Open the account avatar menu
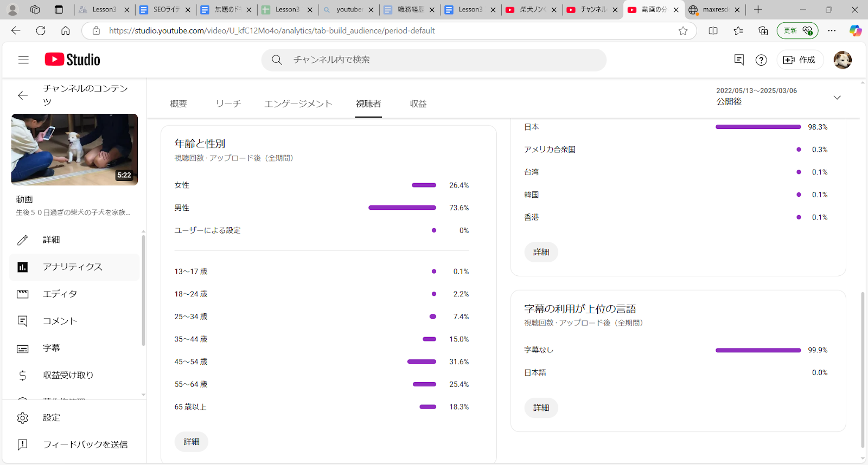 point(843,60)
